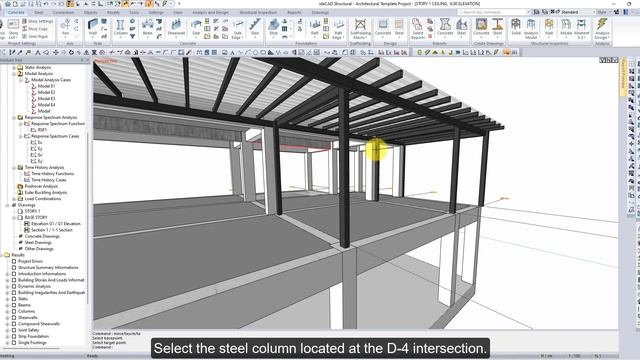Toggle Joint Safety checkbox in Results
The width and height of the screenshot is (640, 360).
14,330
